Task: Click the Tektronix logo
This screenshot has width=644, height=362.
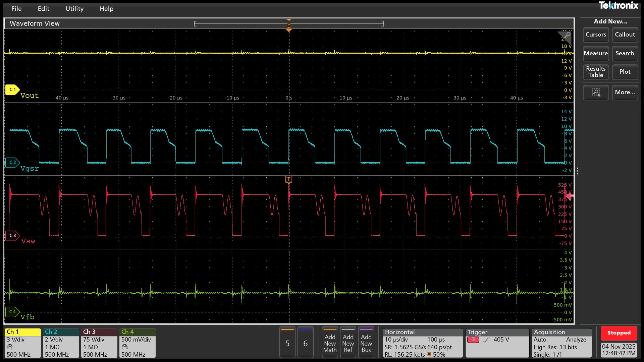Action: [x=619, y=6]
